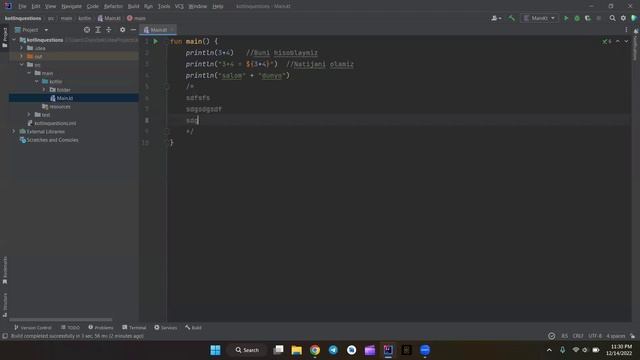Open Project panel options gear
The width and height of the screenshot is (640, 360).
point(122,30)
